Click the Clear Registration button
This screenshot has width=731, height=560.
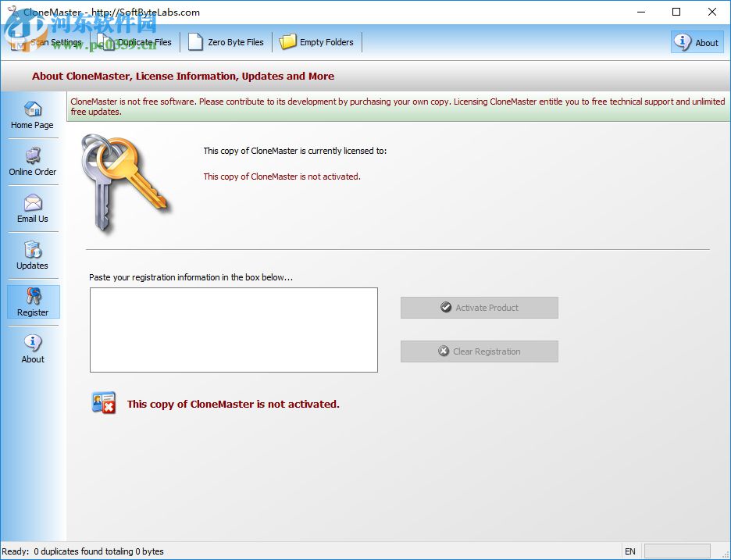pyautogui.click(x=480, y=351)
